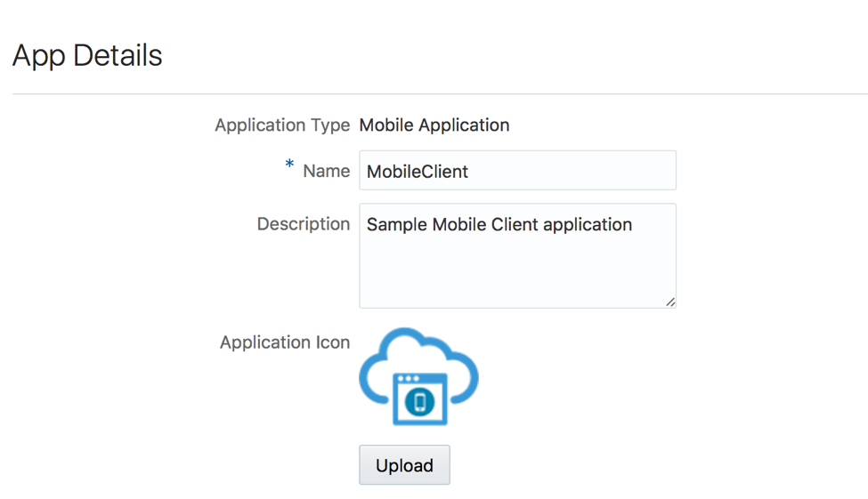Click the Description field label
Screen dimensions: 868x499
pos(303,224)
